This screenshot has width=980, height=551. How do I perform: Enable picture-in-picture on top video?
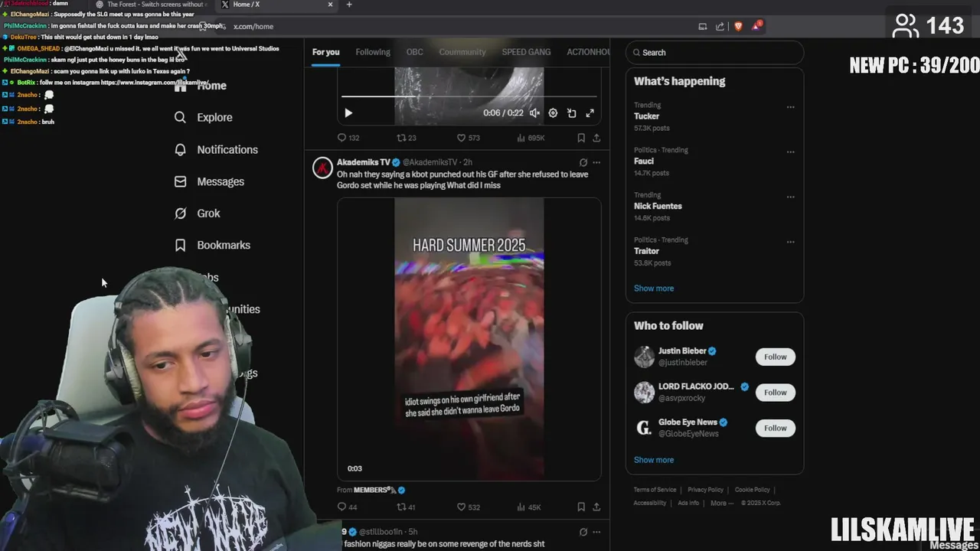(x=571, y=113)
